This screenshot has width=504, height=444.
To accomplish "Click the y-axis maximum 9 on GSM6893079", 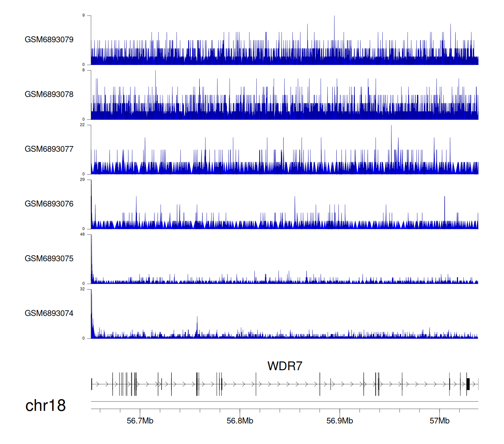I will coord(84,15).
